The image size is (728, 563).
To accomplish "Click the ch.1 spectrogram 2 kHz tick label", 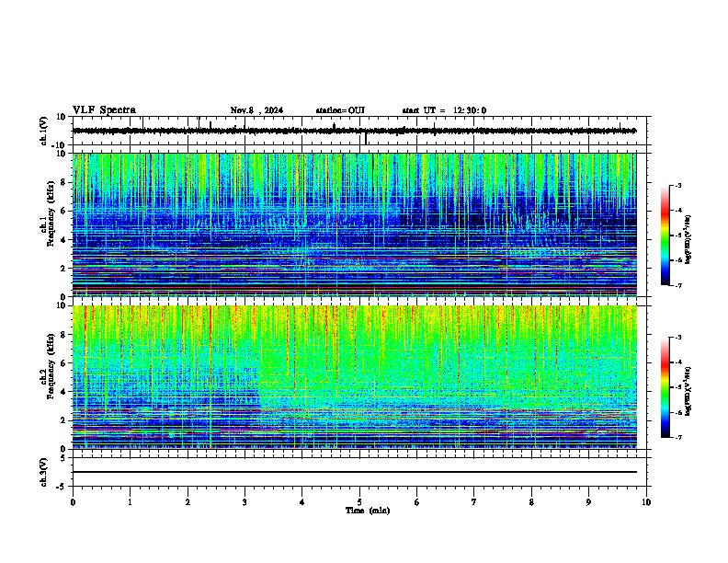I will click(x=64, y=269).
